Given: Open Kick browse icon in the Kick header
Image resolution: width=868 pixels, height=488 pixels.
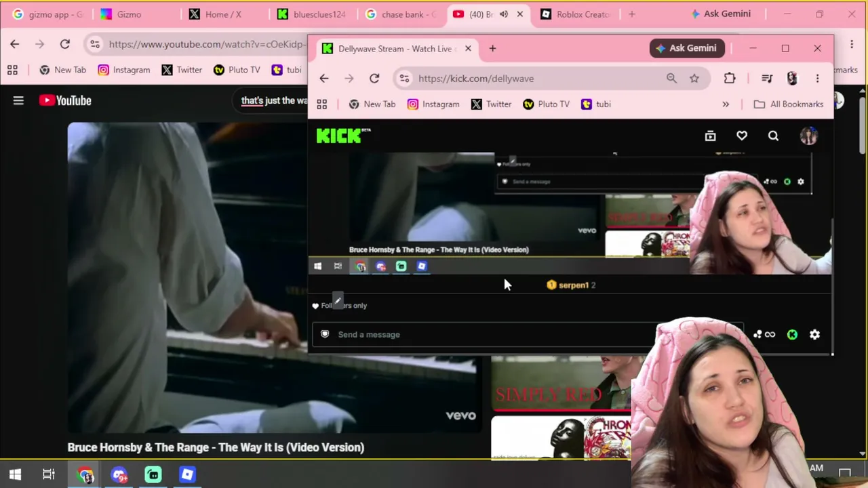Looking at the screenshot, I should (x=710, y=136).
